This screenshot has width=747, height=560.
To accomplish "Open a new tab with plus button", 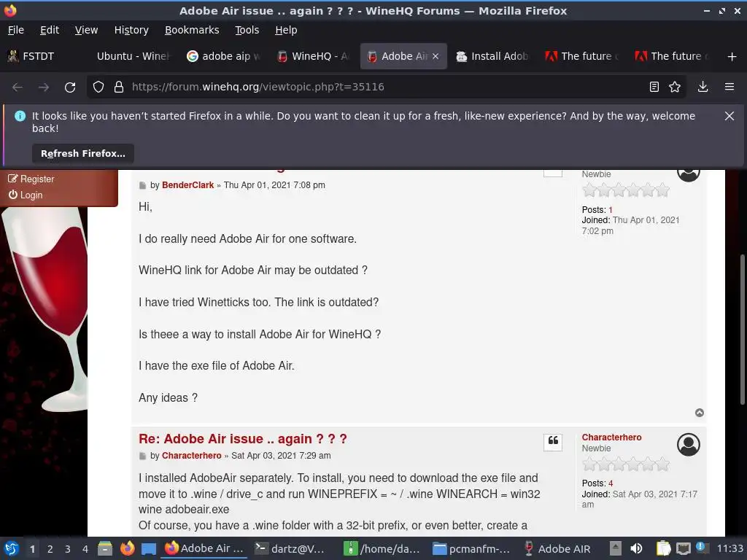I will coord(732,57).
